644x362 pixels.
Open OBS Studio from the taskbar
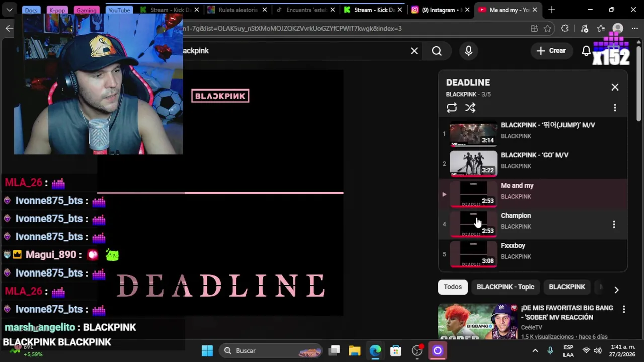[x=417, y=351]
